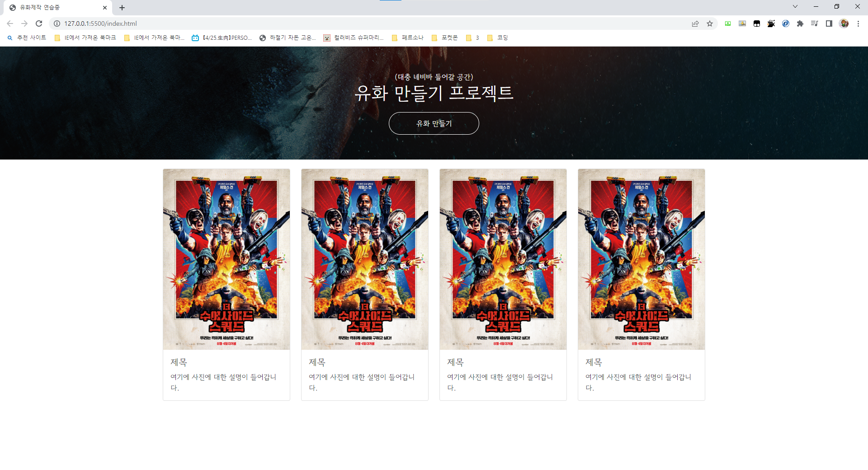Toggle the browser side panel

[829, 23]
